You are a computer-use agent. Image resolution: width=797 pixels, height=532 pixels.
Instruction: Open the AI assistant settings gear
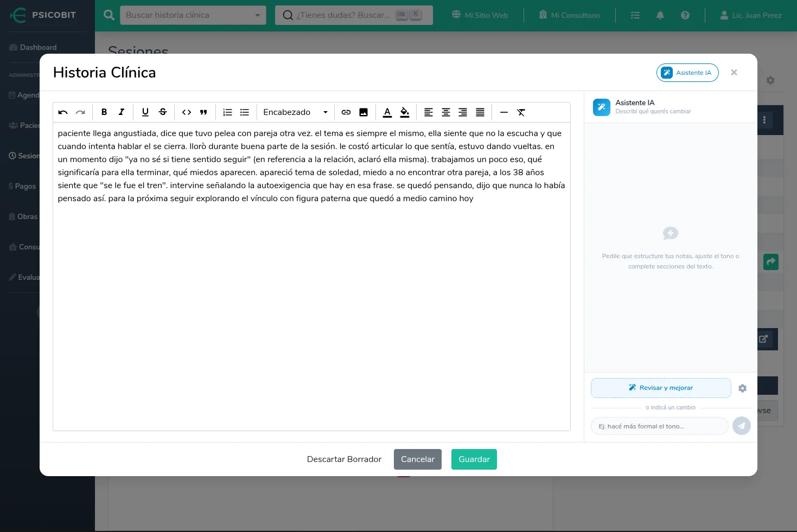click(743, 388)
